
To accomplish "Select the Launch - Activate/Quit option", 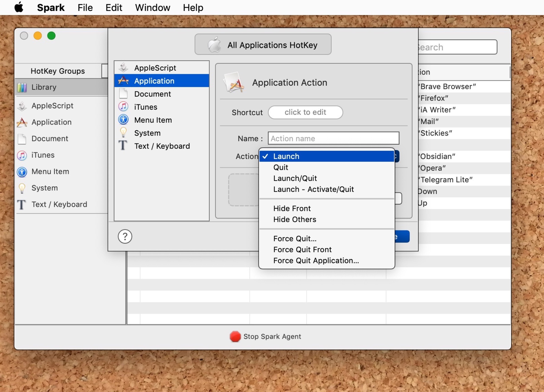I will pyautogui.click(x=313, y=189).
